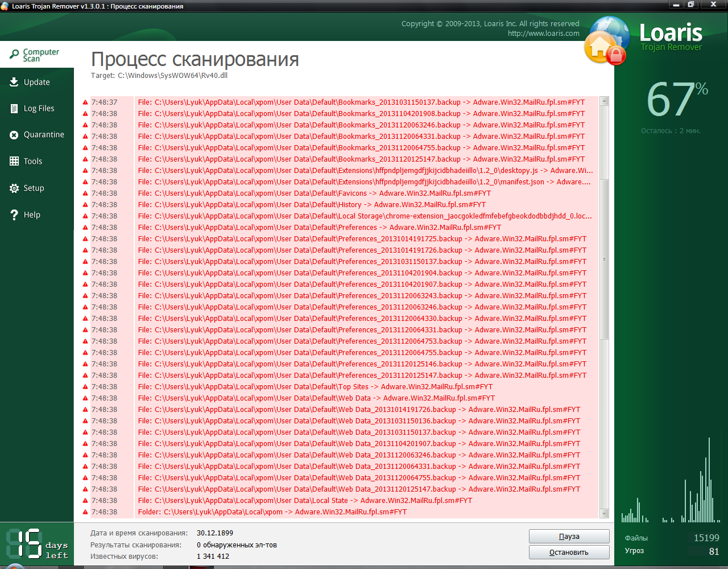Click the Quarantine circle-x icon

[x=14, y=135]
